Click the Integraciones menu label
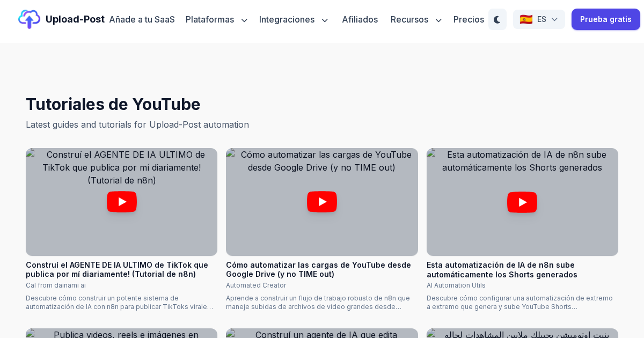 point(287,19)
